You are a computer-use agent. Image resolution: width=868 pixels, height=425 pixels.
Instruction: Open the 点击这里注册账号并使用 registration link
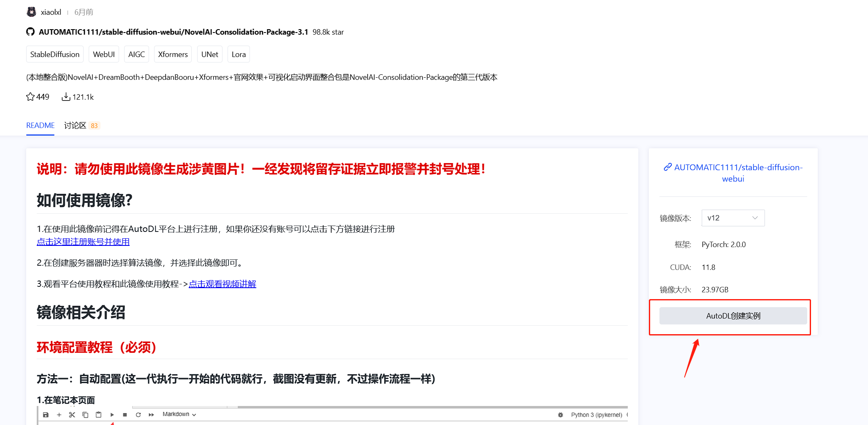(x=83, y=242)
